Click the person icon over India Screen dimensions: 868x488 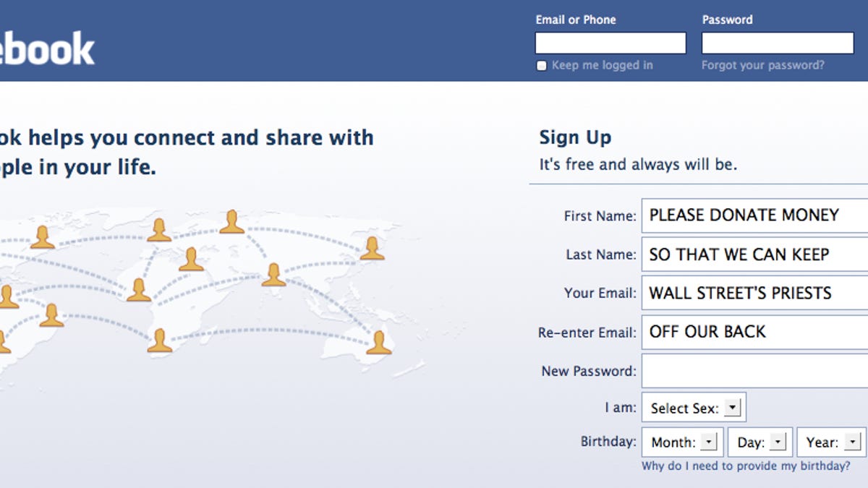coord(273,275)
